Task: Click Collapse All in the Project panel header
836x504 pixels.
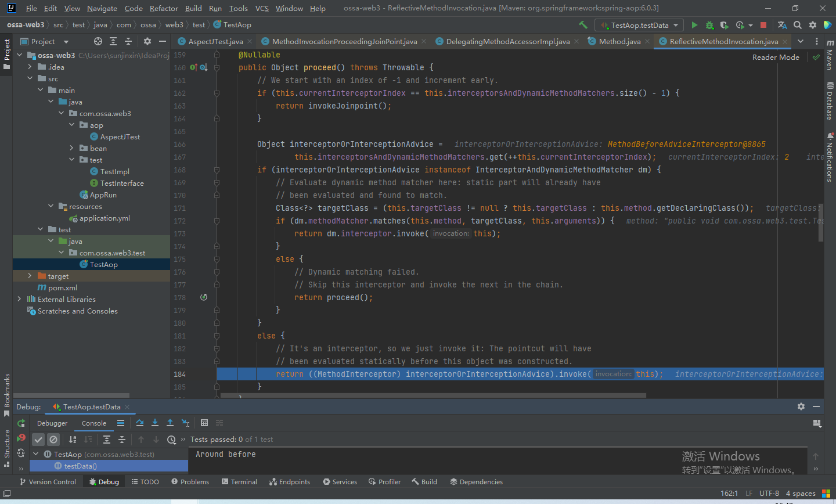Action: (x=128, y=41)
